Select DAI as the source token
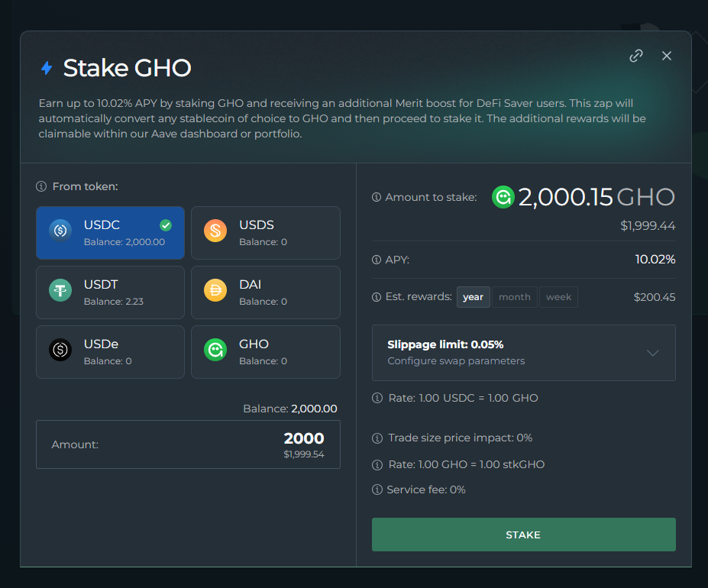Image resolution: width=708 pixels, height=588 pixels. [x=265, y=292]
